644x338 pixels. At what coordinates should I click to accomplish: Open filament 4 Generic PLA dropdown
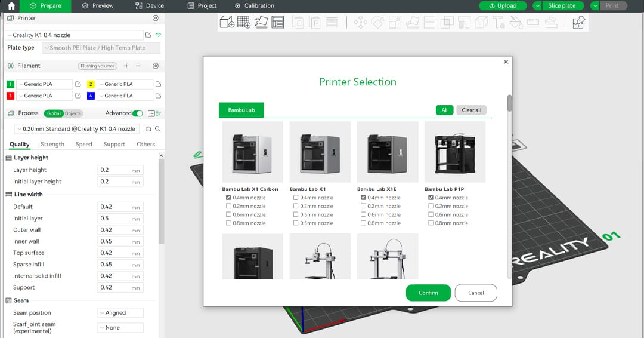click(x=125, y=96)
